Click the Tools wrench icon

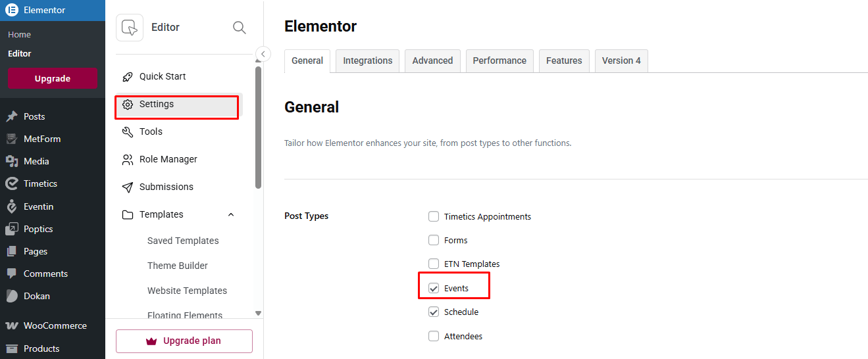point(128,132)
